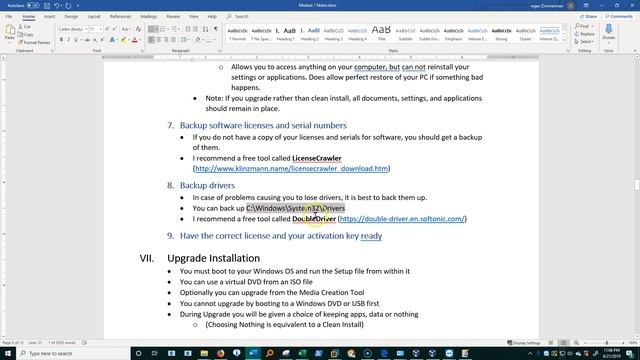Apply the Title style
The width and height of the screenshot is (640, 360).
(381, 34)
